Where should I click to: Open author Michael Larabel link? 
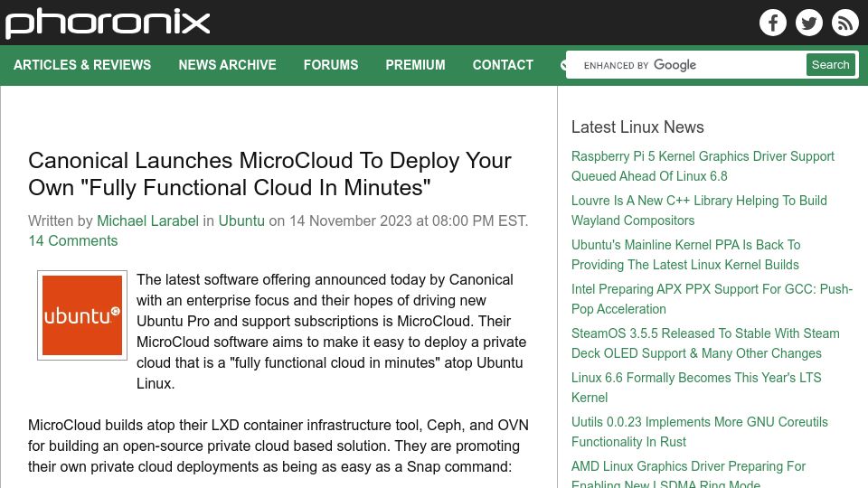coord(147,221)
